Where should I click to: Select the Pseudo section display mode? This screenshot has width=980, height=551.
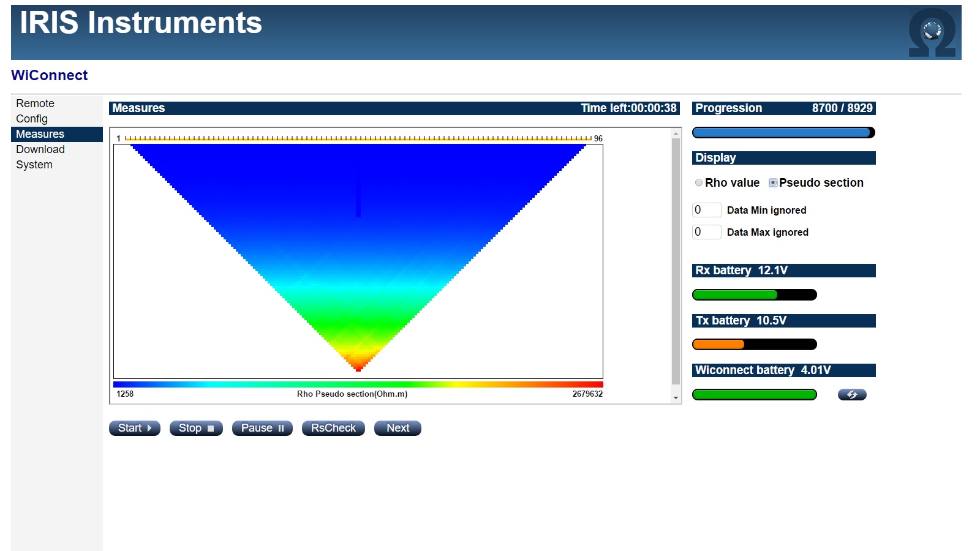(773, 182)
